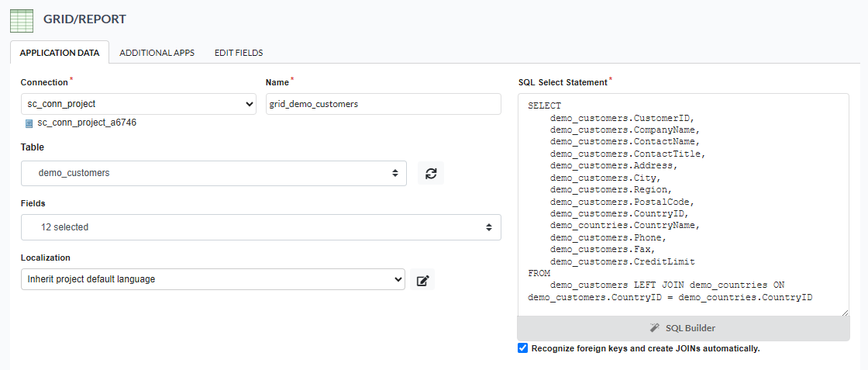868x370 pixels.
Task: Click the demo_customers.CustomerID line
Action: click(622, 118)
